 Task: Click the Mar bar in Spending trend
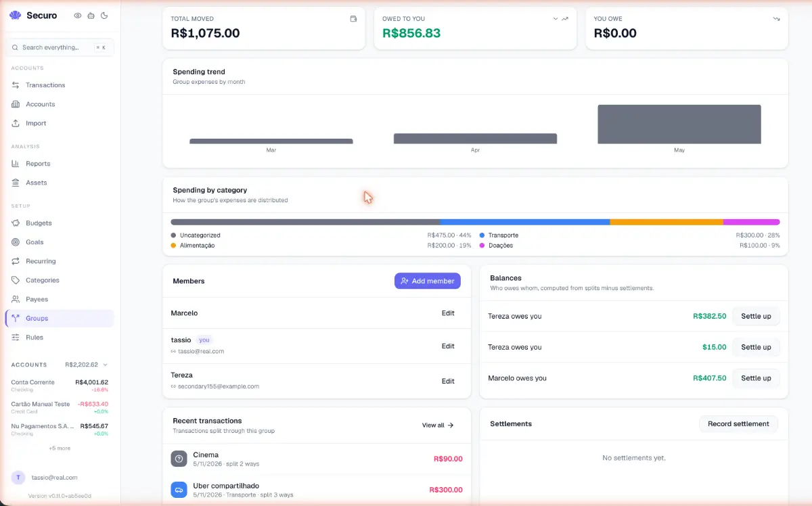click(x=271, y=141)
